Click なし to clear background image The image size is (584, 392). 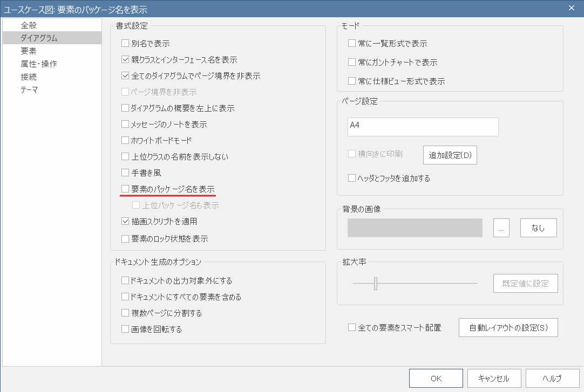click(x=538, y=228)
